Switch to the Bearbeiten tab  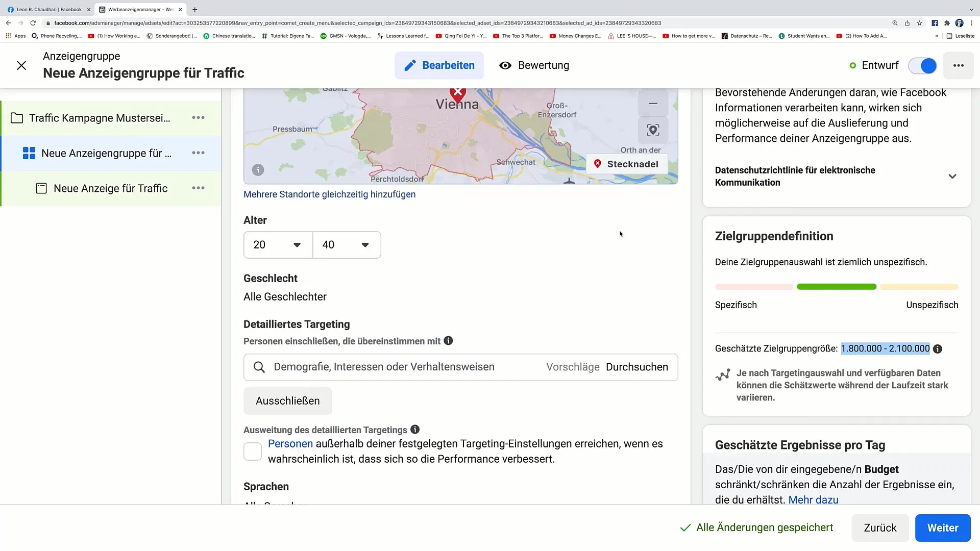[x=439, y=65]
